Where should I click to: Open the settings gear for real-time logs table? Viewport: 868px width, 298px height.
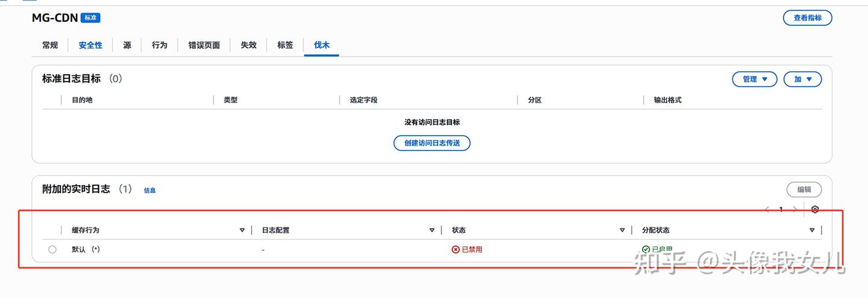click(x=815, y=209)
